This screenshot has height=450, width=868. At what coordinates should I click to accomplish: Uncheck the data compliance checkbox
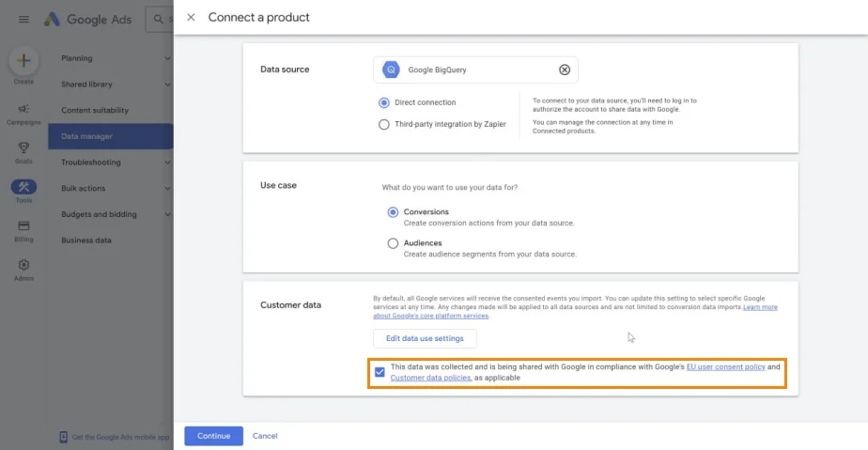click(380, 372)
